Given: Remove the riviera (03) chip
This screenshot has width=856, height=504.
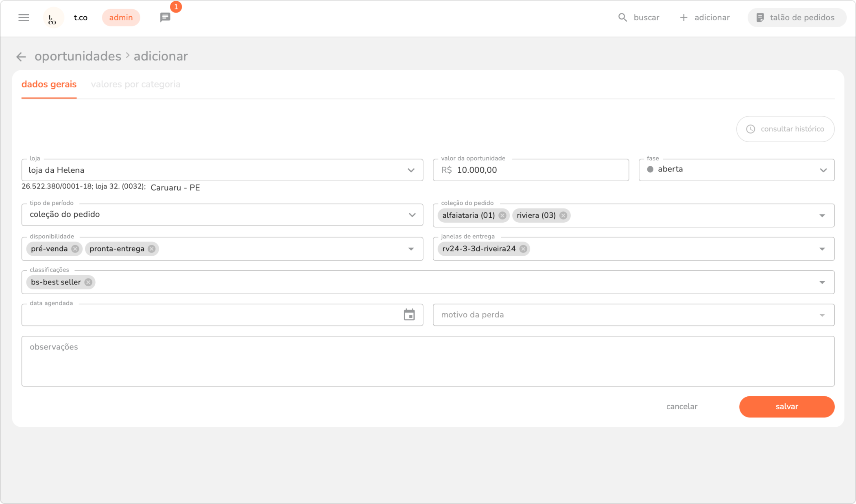Looking at the screenshot, I should coord(563,215).
